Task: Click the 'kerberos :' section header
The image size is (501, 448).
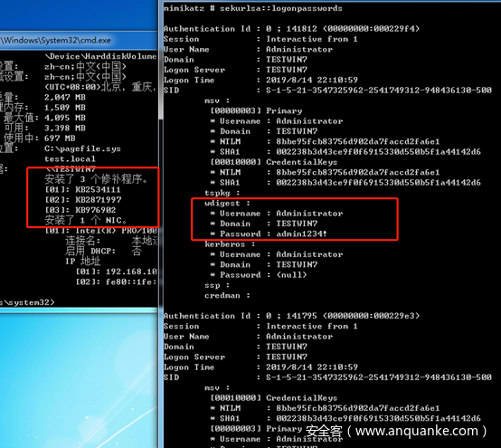Action: pyautogui.click(x=230, y=244)
